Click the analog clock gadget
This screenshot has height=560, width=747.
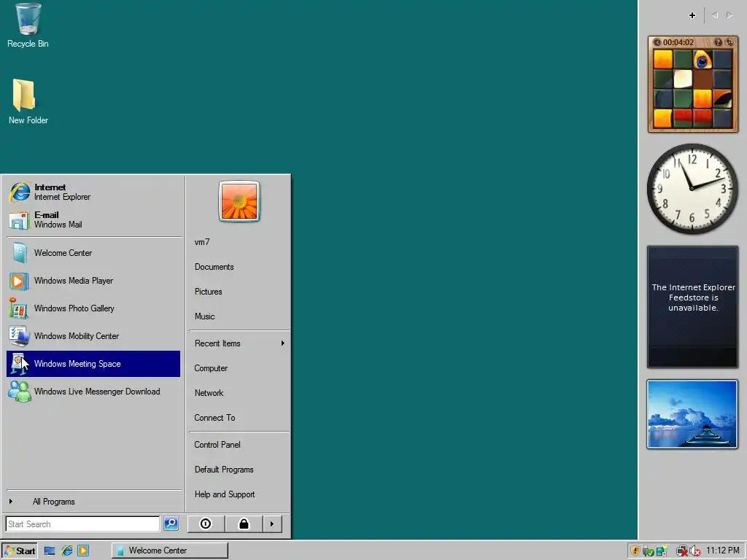tap(692, 189)
